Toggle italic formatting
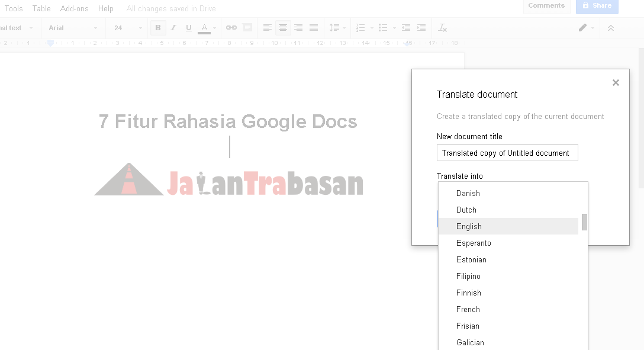This screenshot has width=644, height=350. [173, 28]
